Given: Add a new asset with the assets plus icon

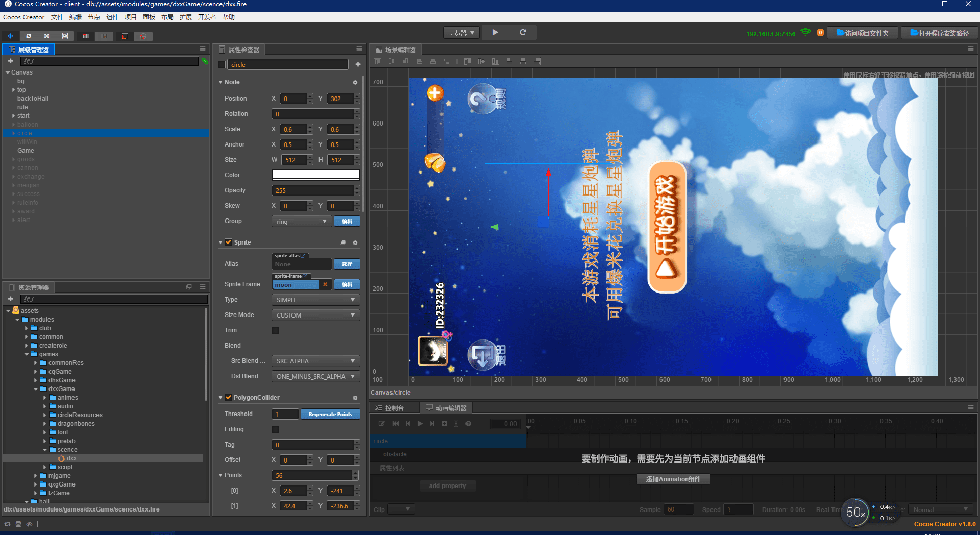Looking at the screenshot, I should [10, 299].
